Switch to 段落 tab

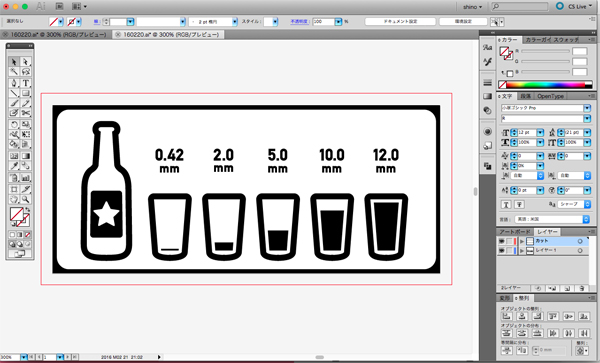525,96
